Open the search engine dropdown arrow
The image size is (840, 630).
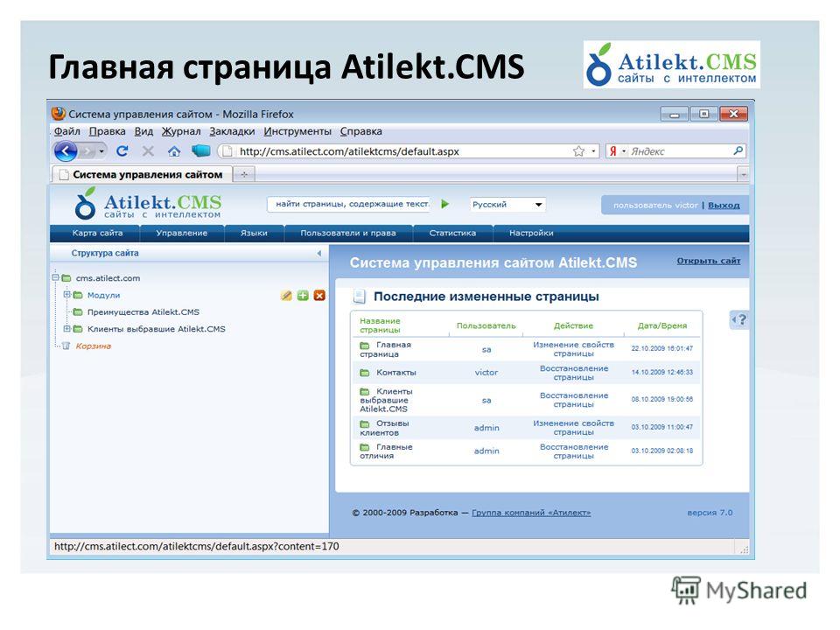pyautogui.click(x=624, y=151)
